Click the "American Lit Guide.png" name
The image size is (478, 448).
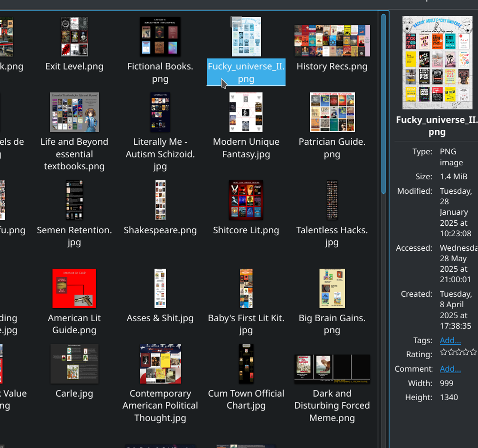(x=74, y=324)
